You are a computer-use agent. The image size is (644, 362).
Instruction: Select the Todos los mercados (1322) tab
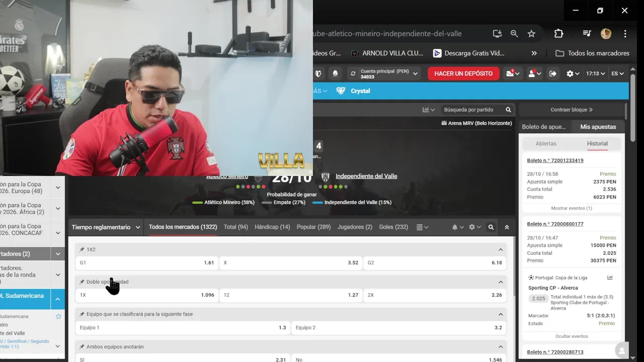(x=183, y=227)
